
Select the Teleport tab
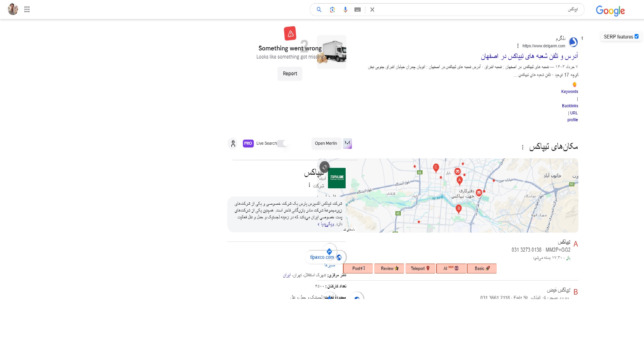pyautogui.click(x=420, y=268)
